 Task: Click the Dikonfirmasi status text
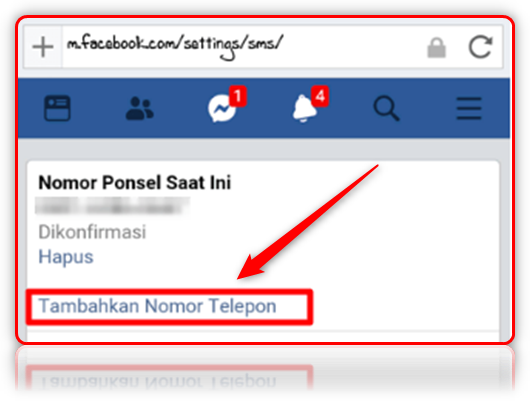coord(92,232)
